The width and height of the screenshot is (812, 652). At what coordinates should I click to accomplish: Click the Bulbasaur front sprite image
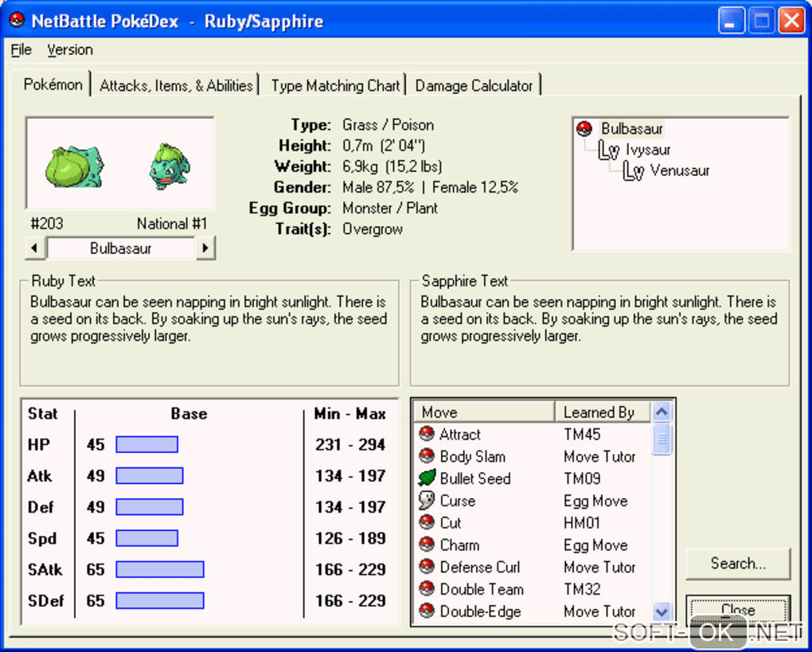coord(170,166)
